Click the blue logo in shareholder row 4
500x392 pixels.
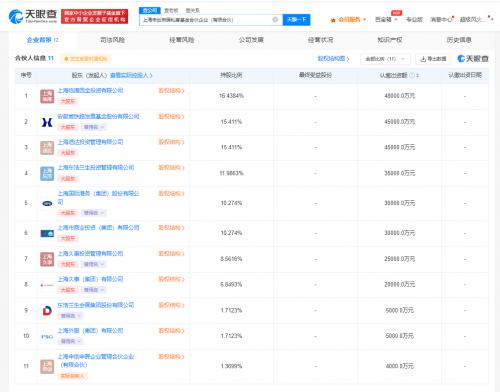(x=47, y=174)
